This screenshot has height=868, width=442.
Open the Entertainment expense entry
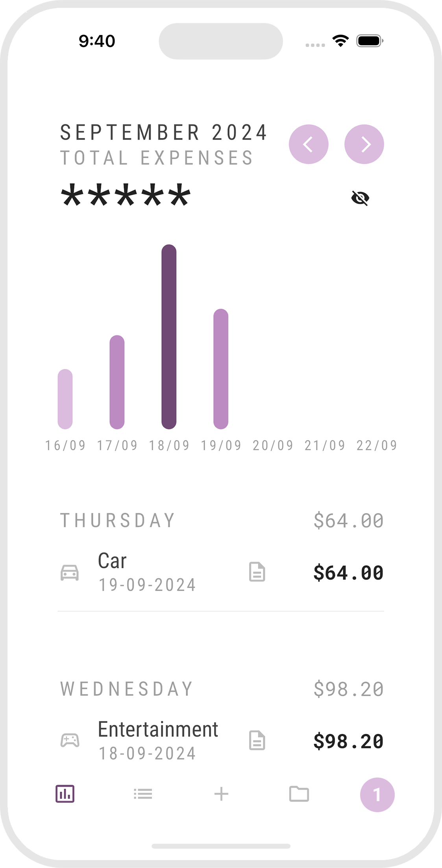click(x=158, y=741)
